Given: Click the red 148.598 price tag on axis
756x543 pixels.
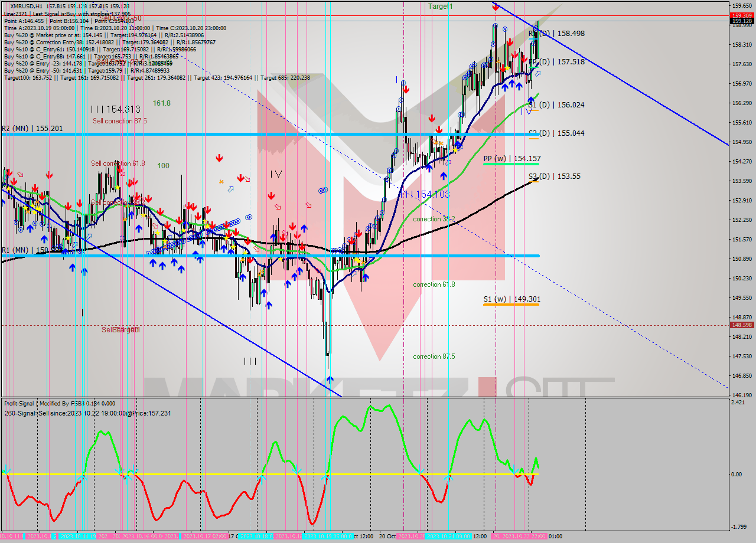Looking at the screenshot, I should (741, 325).
